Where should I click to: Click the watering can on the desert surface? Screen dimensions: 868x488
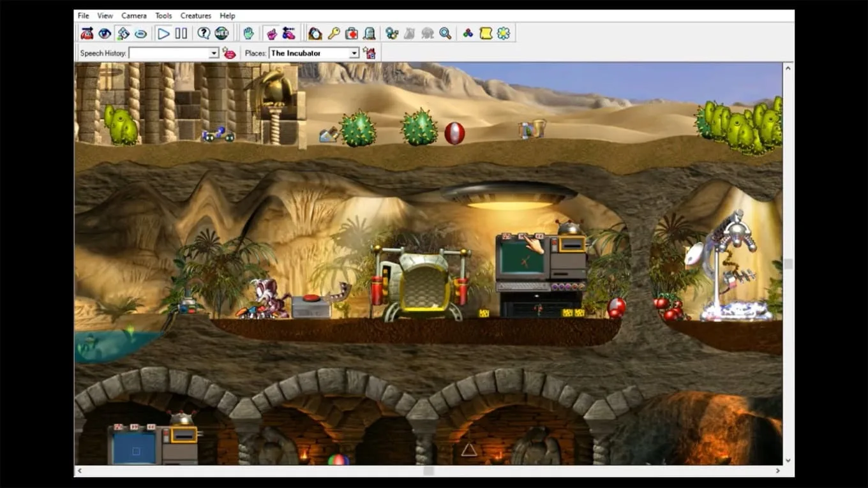[329, 135]
